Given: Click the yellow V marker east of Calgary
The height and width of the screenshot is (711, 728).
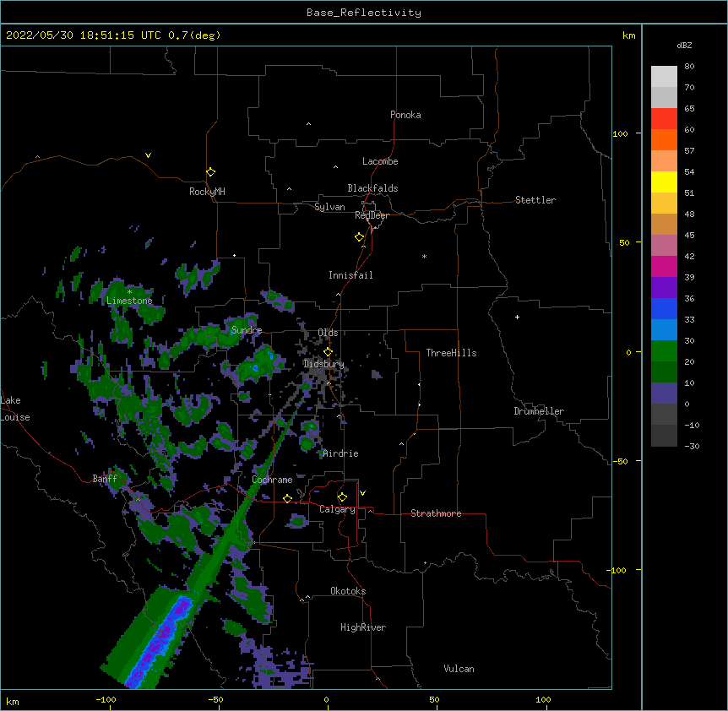Looking at the screenshot, I should click(362, 493).
